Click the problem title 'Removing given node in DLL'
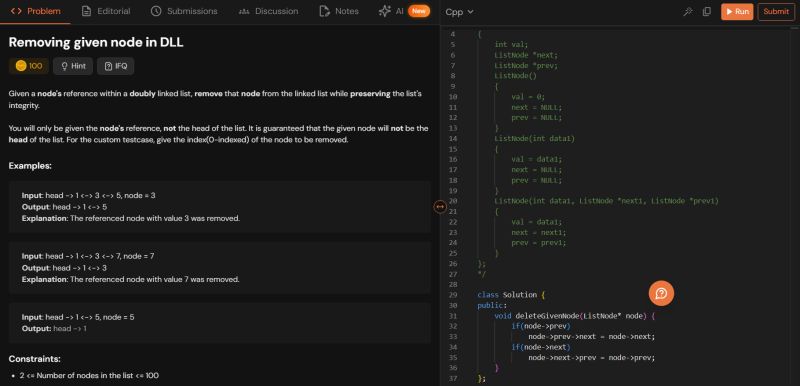 click(96, 43)
